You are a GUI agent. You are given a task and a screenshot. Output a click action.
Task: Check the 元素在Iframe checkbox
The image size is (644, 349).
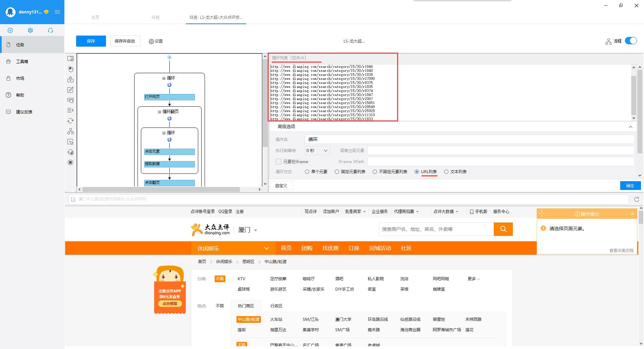click(x=278, y=161)
